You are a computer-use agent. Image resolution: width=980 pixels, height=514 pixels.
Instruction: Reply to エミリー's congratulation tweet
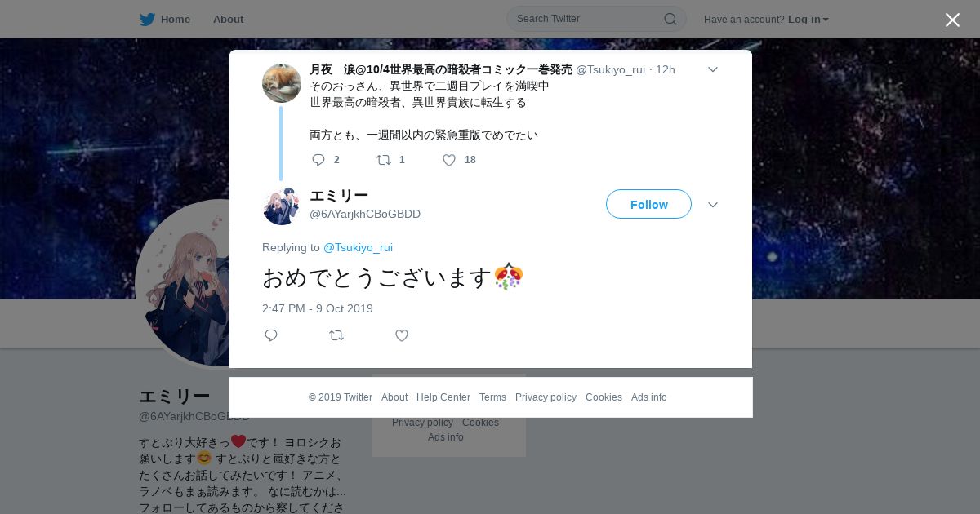(271, 335)
